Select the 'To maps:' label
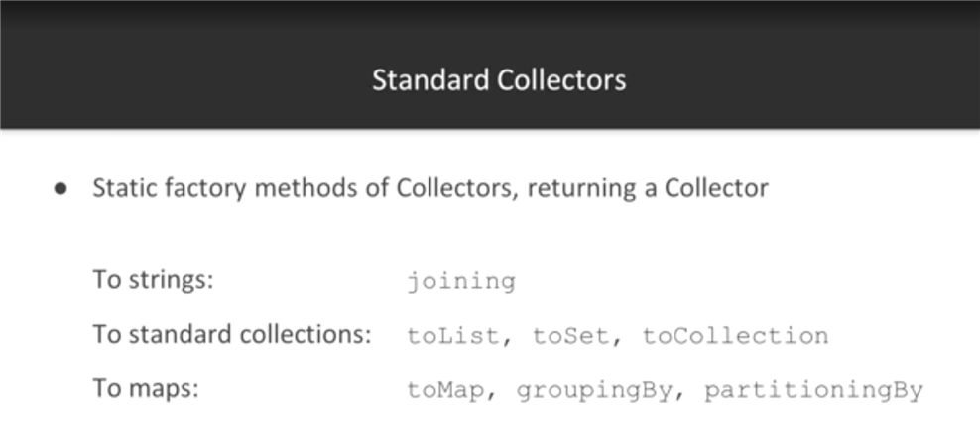This screenshot has height=421, width=980. pos(145,389)
